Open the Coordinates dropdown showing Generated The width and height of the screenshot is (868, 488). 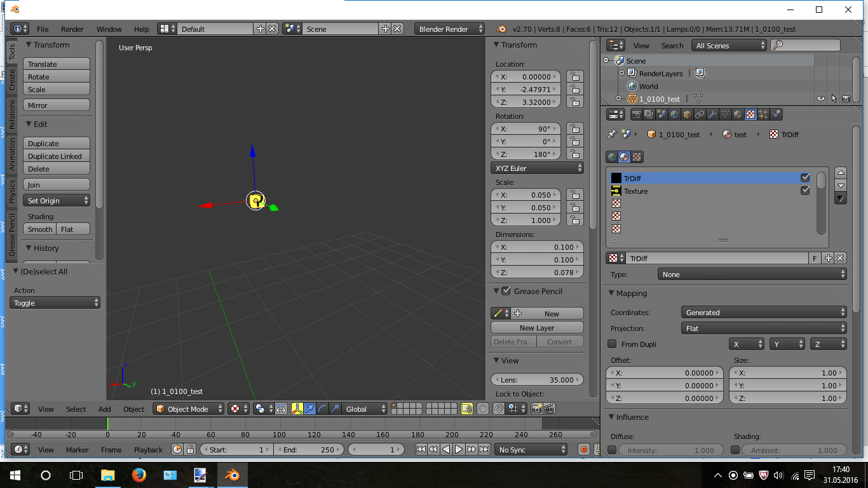tap(764, 313)
